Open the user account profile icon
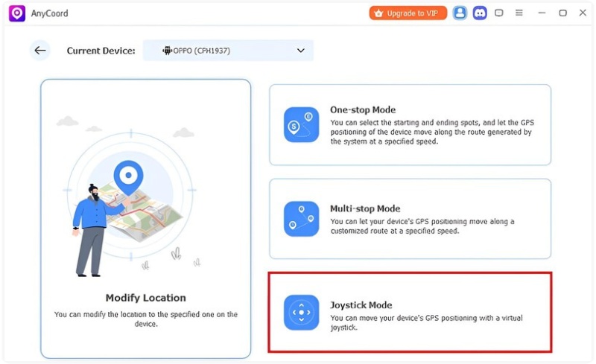Viewport: 596px width, 364px height. (x=460, y=13)
